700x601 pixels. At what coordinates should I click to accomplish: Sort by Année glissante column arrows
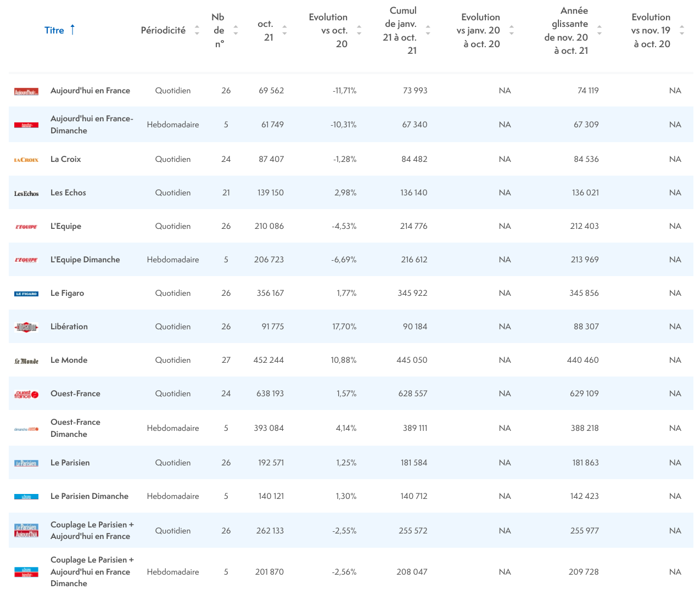pos(600,30)
